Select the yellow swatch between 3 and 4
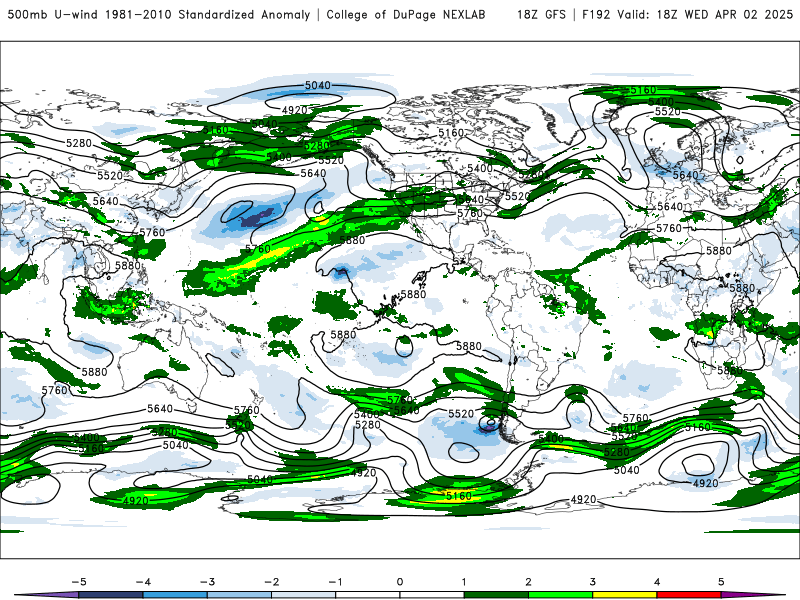This screenshot has width=800, height=600. (x=624, y=595)
